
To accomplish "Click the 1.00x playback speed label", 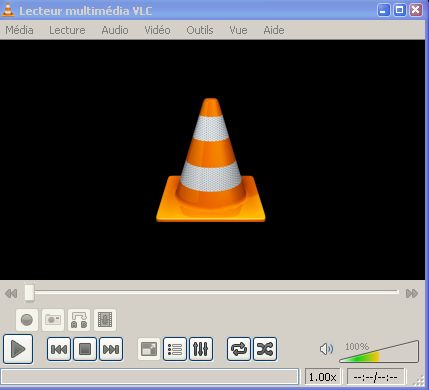I will coord(322,377).
